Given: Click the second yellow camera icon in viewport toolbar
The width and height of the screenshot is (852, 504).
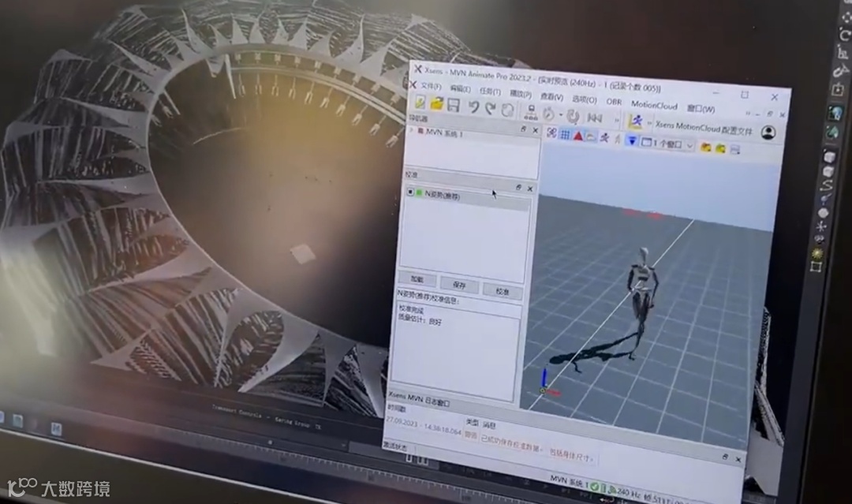Looking at the screenshot, I should pyautogui.click(x=720, y=148).
